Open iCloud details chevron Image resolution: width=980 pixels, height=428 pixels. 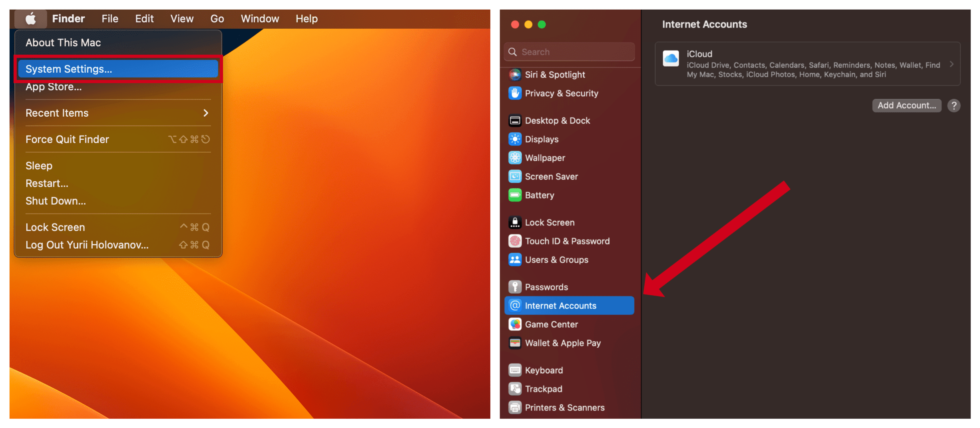pos(952,64)
